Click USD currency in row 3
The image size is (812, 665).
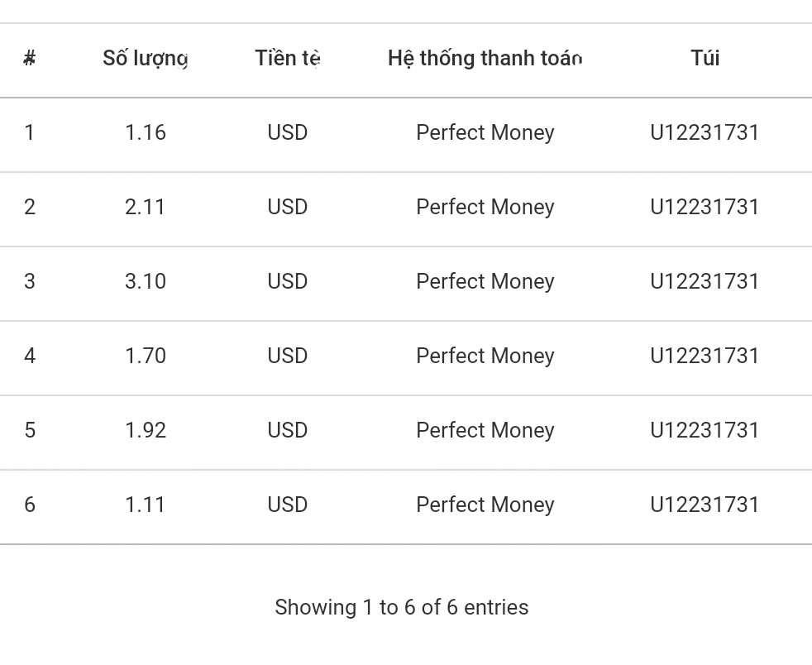click(x=287, y=282)
